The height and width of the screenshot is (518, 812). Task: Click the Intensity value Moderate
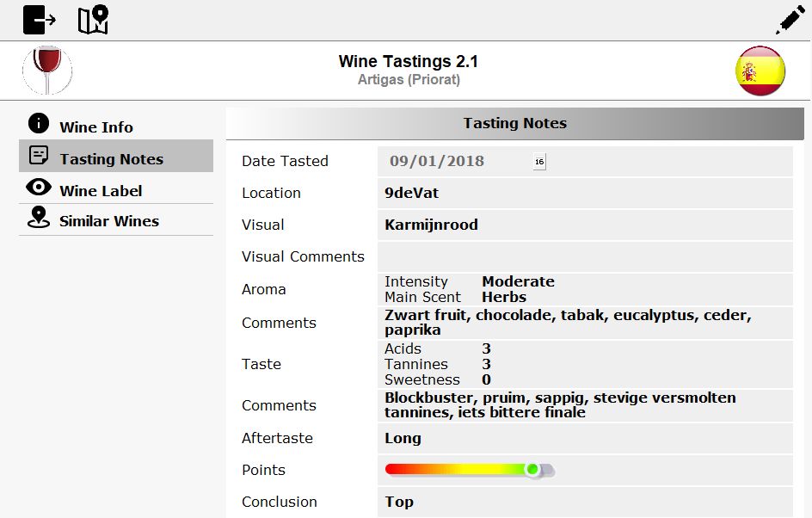518,281
